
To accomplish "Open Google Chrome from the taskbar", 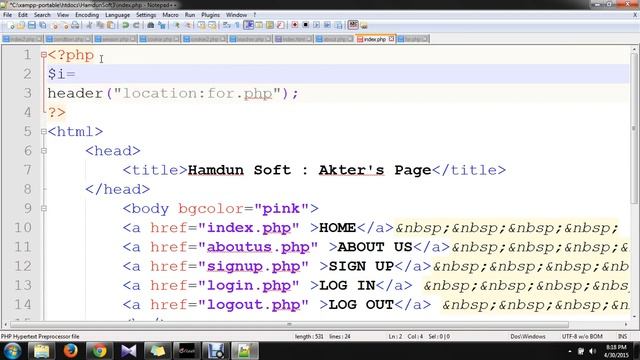I will [x=99, y=351].
